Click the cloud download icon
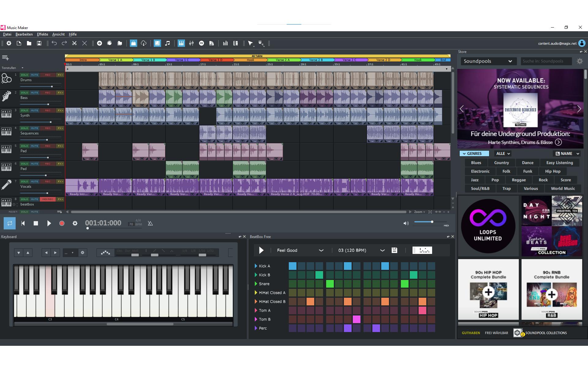 pyautogui.click(x=144, y=43)
